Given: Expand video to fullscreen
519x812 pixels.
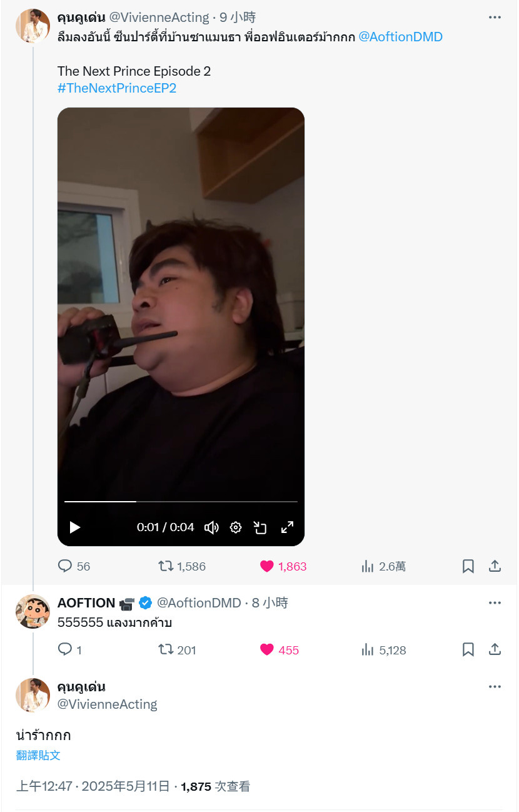Looking at the screenshot, I should [287, 527].
